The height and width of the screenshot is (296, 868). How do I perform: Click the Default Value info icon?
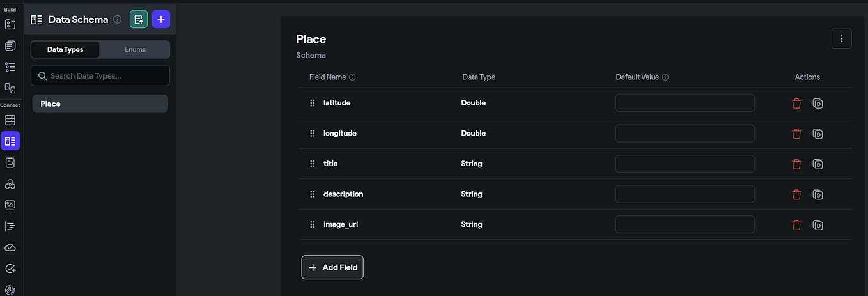665,77
